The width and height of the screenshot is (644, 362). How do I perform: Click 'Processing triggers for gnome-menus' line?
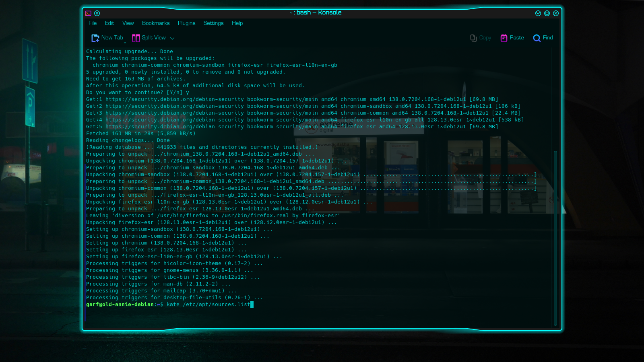[170, 270]
